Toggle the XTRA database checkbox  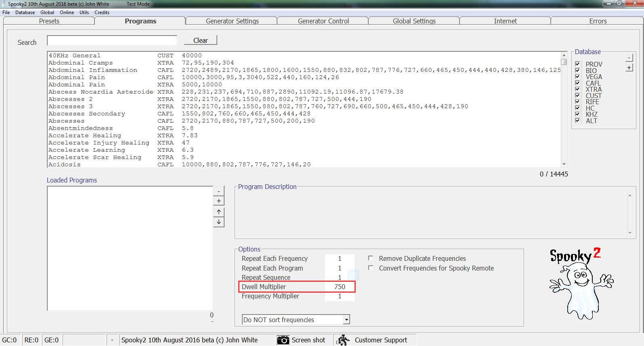578,89
